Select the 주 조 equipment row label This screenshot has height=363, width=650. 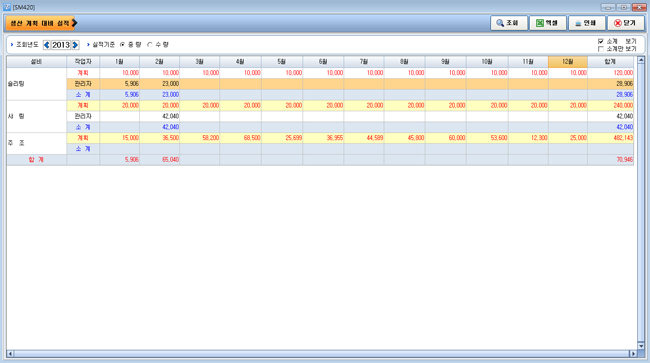[x=36, y=143]
